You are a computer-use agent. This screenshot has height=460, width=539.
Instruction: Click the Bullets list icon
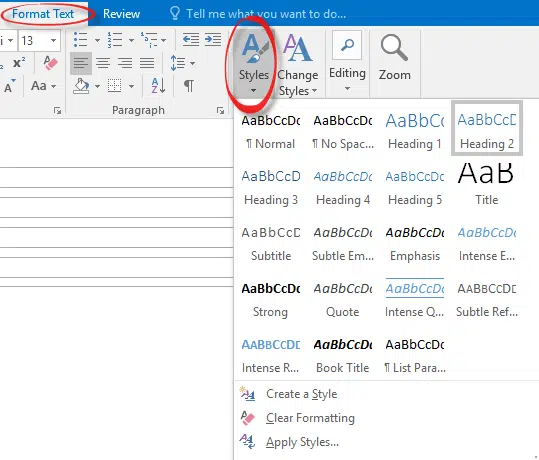(81, 40)
